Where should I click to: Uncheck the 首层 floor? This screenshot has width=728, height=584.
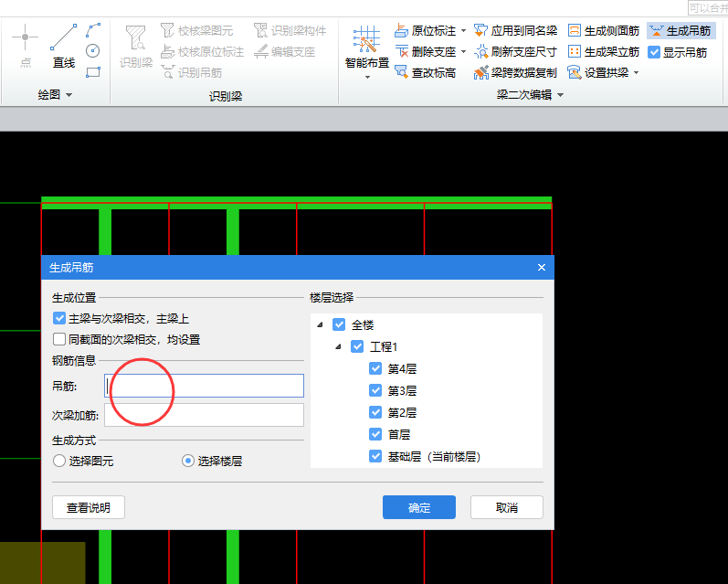[x=375, y=434]
